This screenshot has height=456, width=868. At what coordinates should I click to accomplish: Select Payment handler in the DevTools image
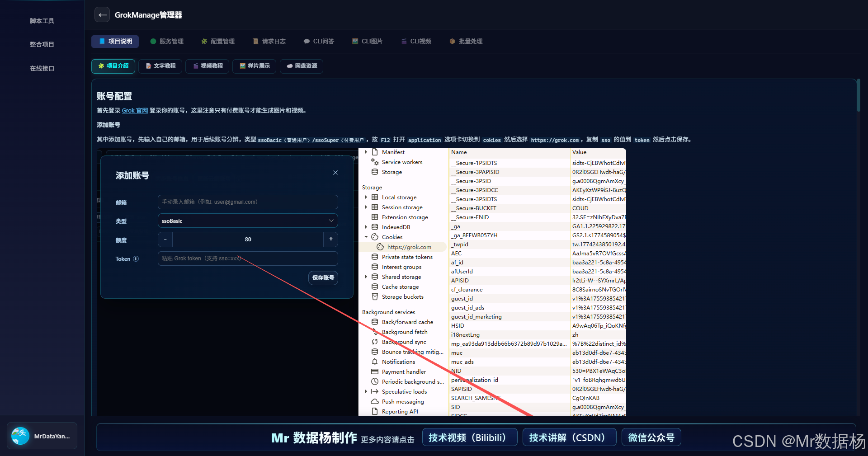coord(404,372)
